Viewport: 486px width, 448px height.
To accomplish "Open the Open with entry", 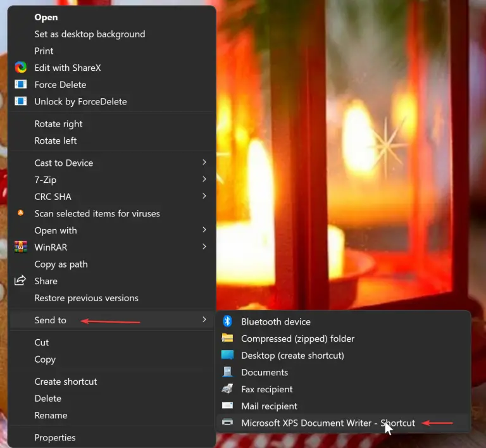I will pos(112,230).
